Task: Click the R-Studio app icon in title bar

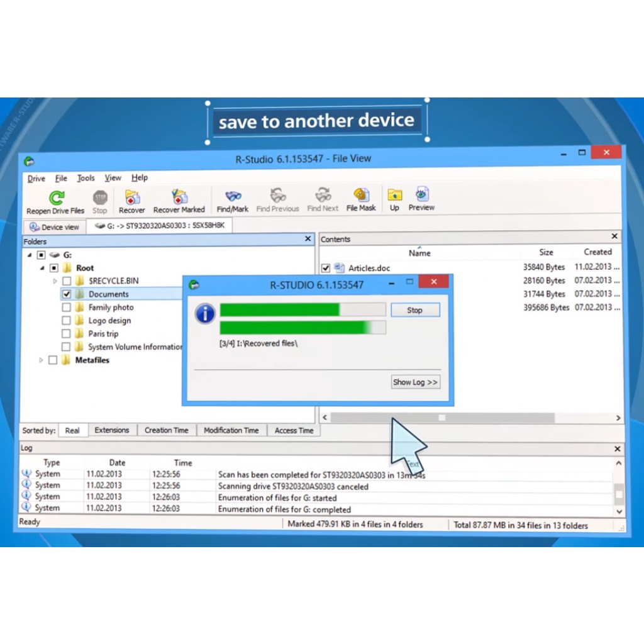Action: click(x=29, y=161)
